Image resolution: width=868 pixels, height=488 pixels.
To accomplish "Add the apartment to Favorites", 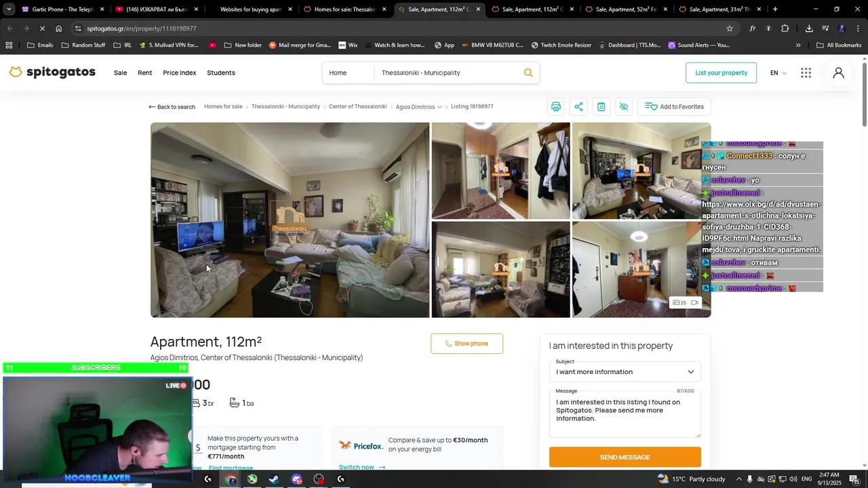I will (x=674, y=106).
